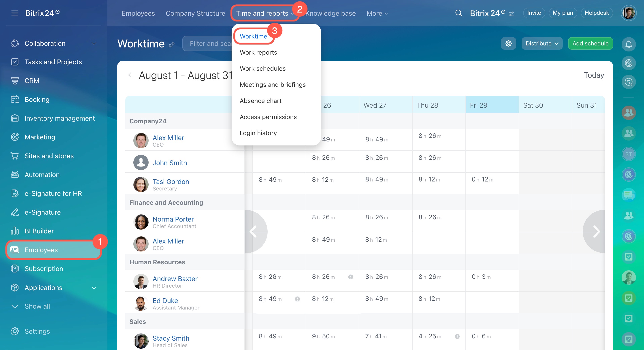This screenshot has height=350, width=644.
Task: Switch to the Employees top navigation tab
Action: pos(138,13)
